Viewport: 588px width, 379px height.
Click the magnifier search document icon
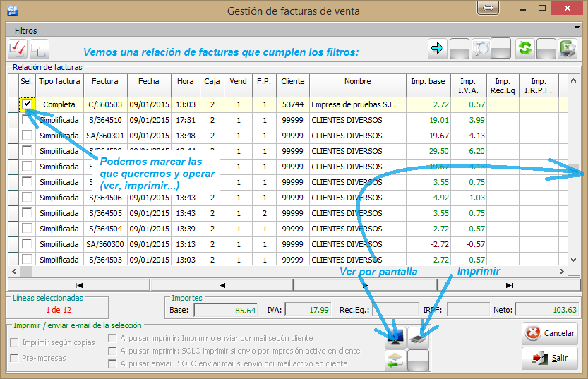point(481,49)
